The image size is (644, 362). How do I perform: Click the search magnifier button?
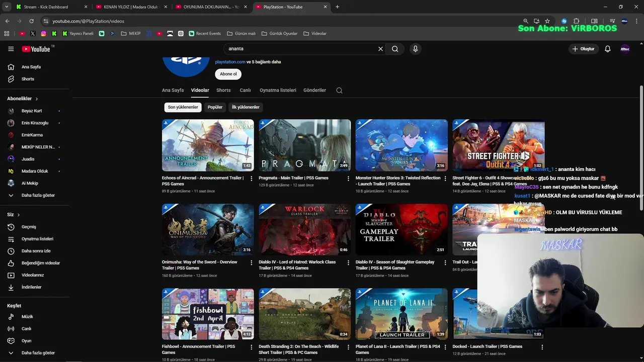[395, 49]
